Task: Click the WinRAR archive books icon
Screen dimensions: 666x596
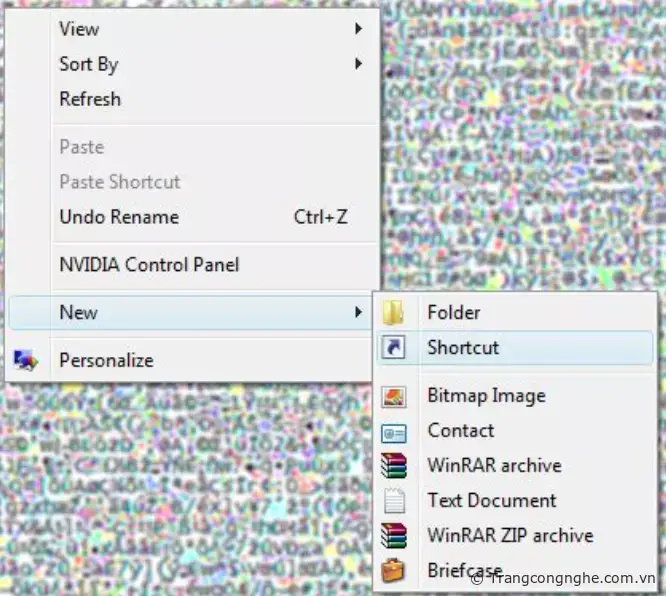Action: point(394,466)
